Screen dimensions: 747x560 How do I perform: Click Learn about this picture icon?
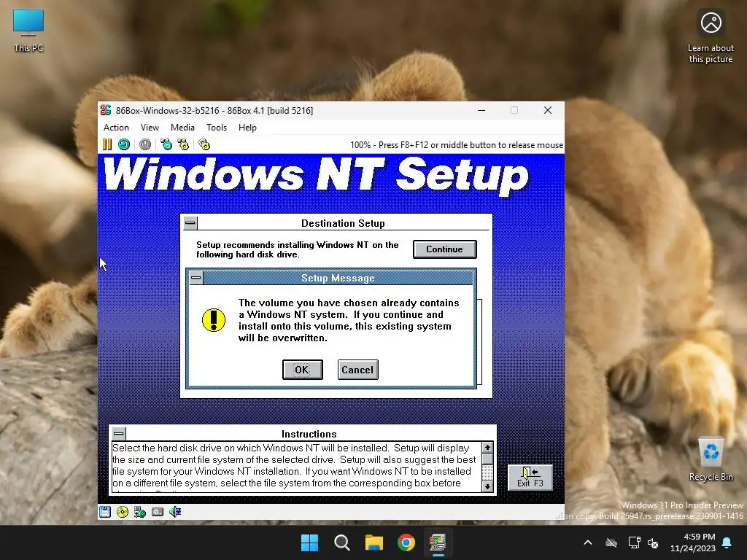[711, 37]
